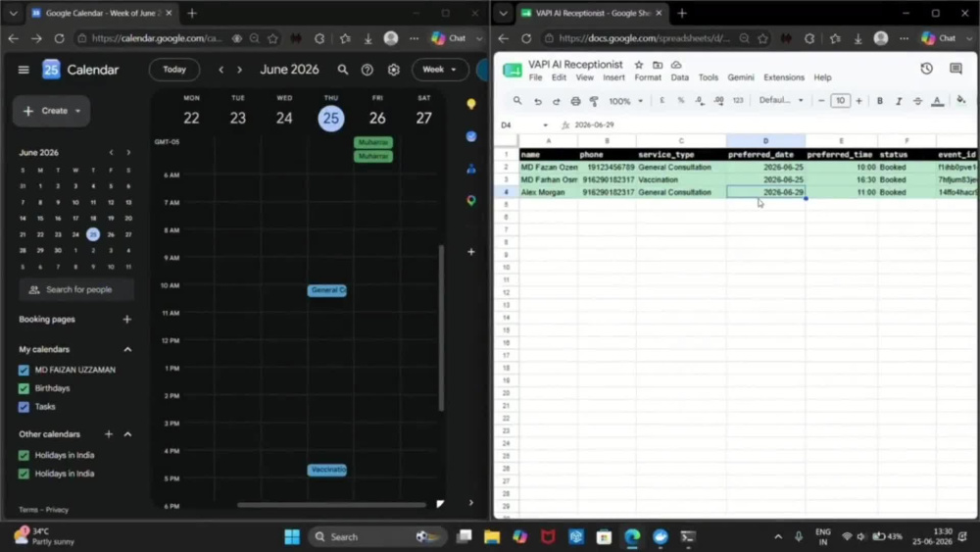The width and height of the screenshot is (980, 552).
Task: Toggle Bold in Sheets toolbar
Action: (879, 101)
